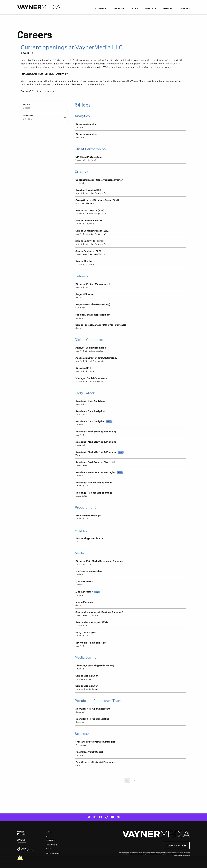Open the TikTok social icon

[106, 817]
